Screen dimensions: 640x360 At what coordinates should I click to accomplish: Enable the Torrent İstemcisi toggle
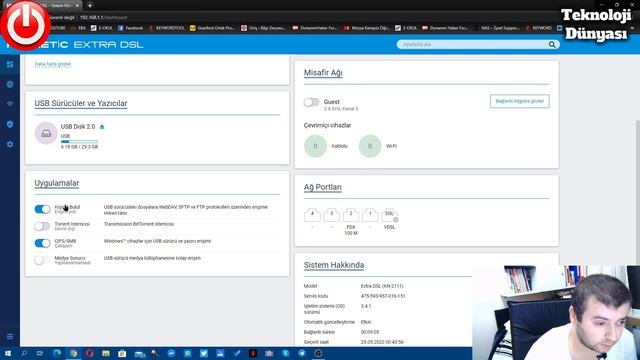42,226
